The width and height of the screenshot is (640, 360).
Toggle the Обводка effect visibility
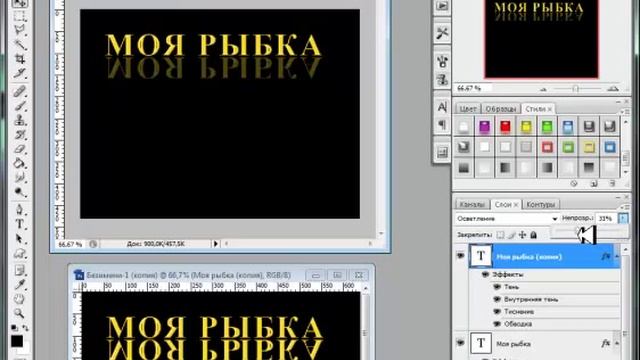point(497,324)
